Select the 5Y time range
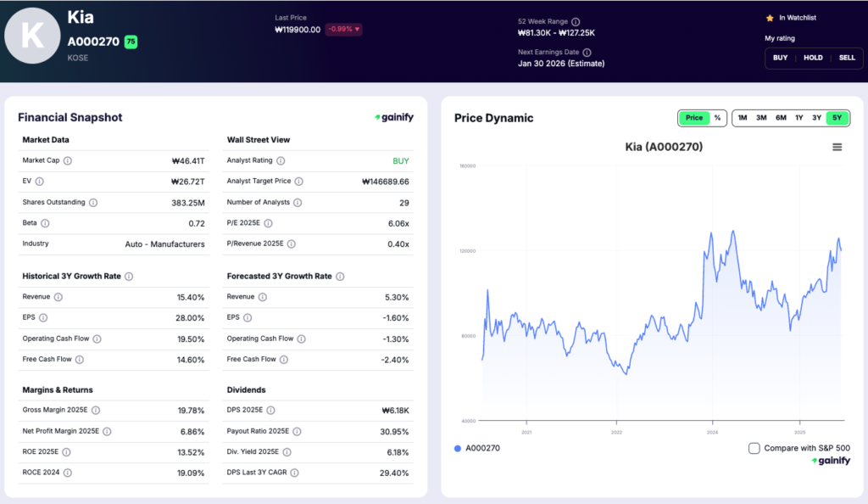This screenshot has height=504, width=868. coord(837,118)
